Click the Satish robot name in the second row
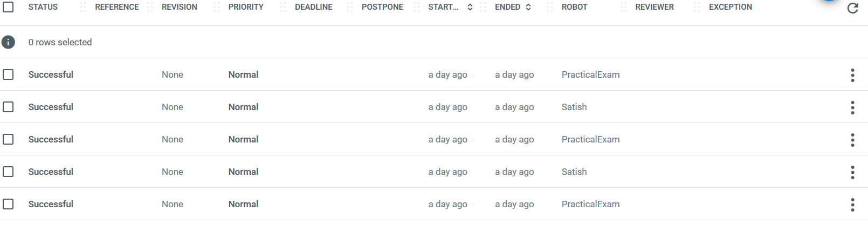The height and width of the screenshot is (231, 868). click(x=574, y=107)
